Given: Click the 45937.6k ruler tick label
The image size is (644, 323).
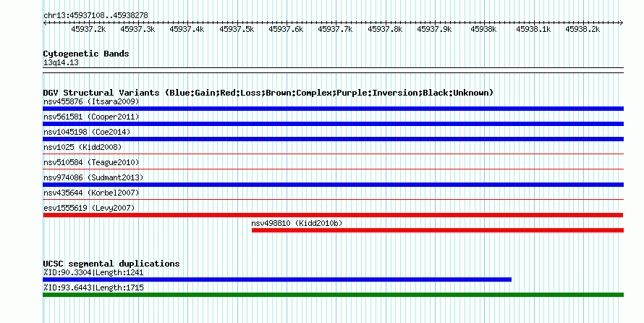Looking at the screenshot, I should coord(286,29).
